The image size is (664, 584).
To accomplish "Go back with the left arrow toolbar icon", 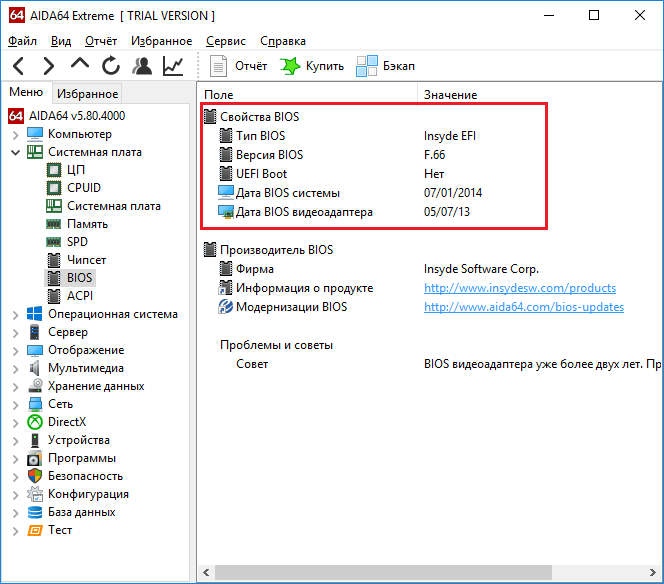I will [x=19, y=66].
